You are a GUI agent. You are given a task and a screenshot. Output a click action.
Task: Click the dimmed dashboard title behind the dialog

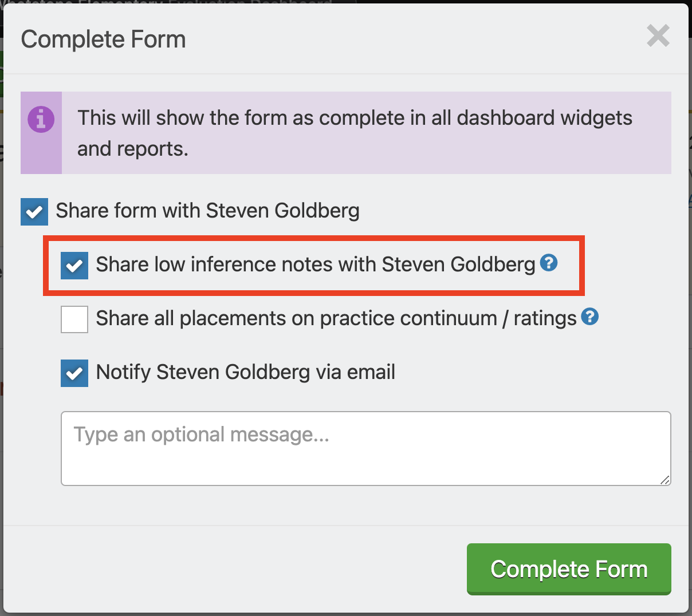(166, 2)
